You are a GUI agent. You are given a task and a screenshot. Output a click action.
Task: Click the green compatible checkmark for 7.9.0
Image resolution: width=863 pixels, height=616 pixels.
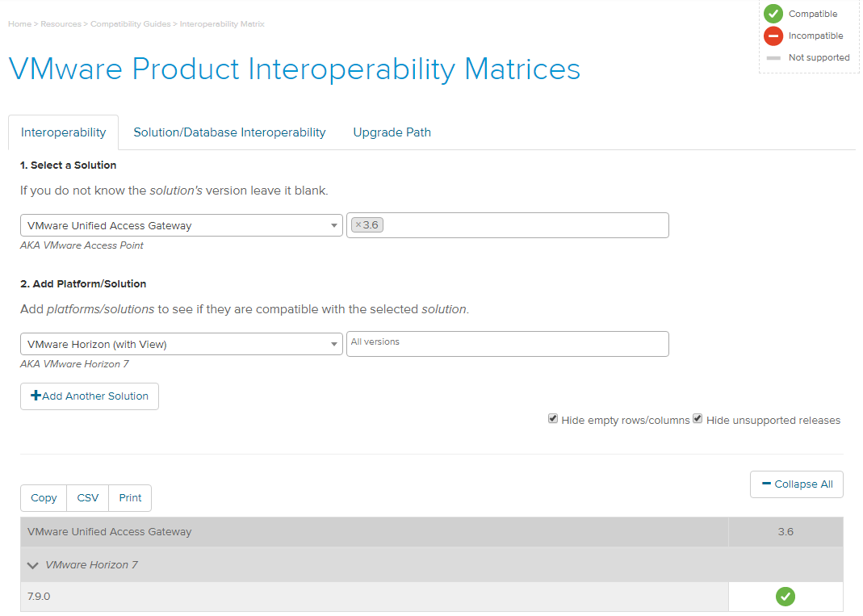pyautogui.click(x=785, y=597)
